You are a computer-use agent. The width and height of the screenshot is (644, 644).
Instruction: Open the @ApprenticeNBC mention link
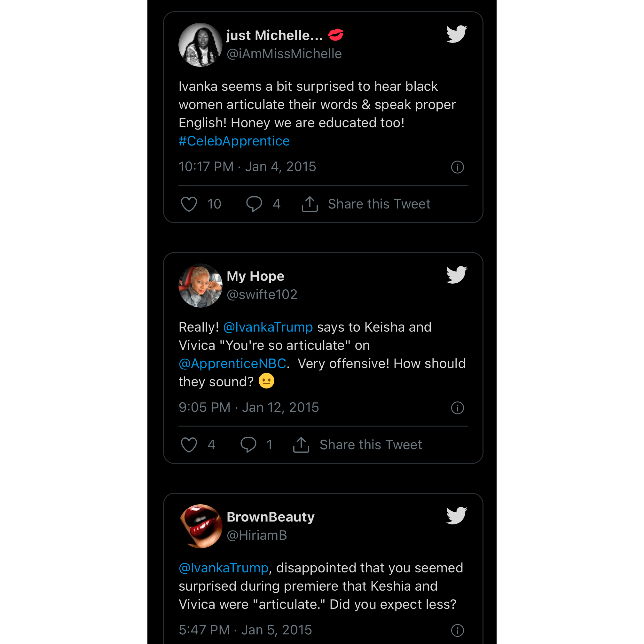pyautogui.click(x=232, y=363)
